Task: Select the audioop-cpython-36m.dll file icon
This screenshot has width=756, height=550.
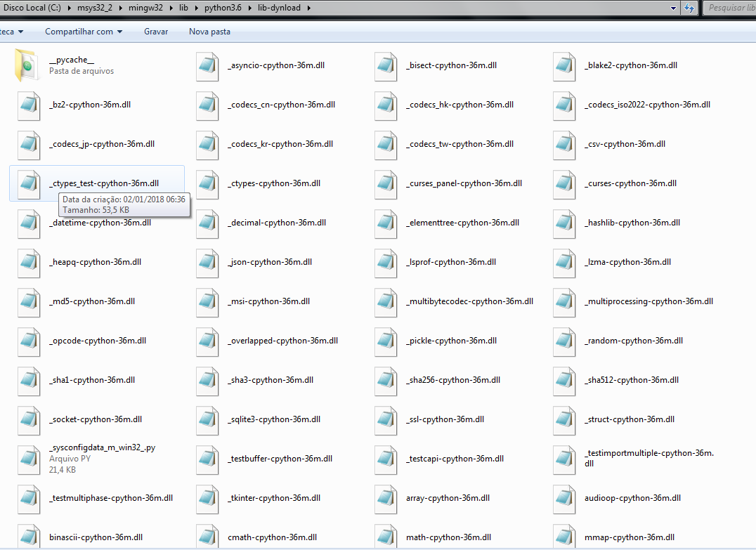Action: coord(564,499)
